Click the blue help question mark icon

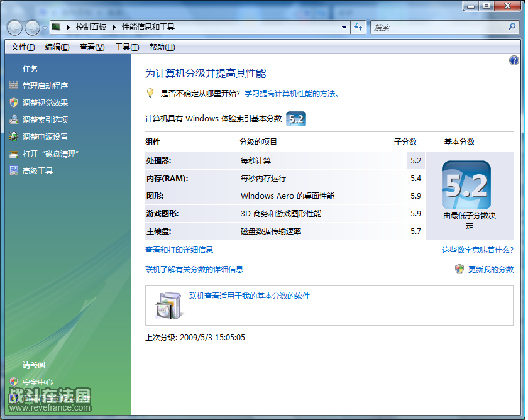point(514,60)
